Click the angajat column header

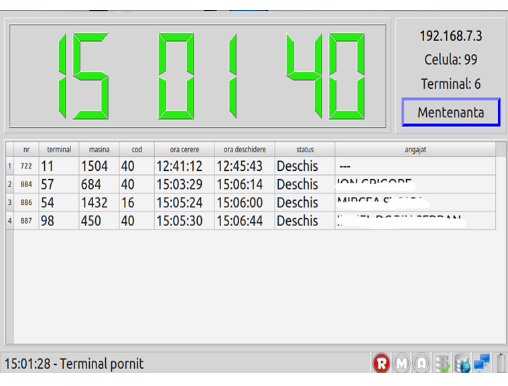pos(415,149)
